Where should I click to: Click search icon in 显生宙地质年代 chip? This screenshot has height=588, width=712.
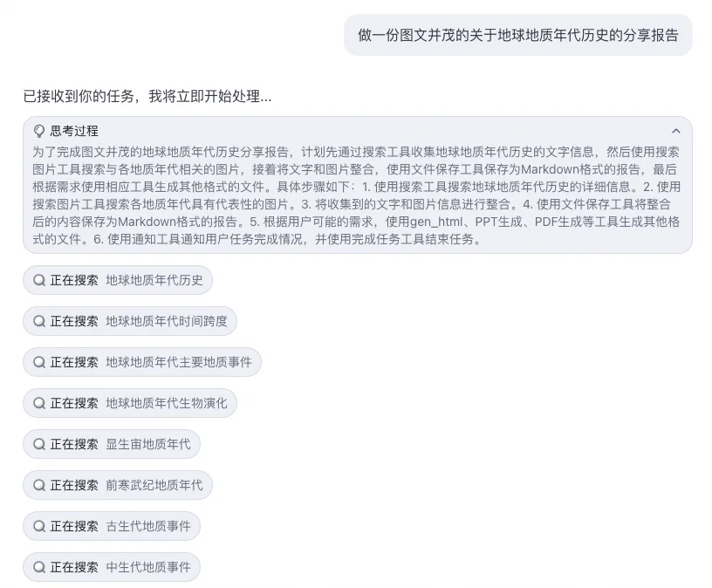39,444
